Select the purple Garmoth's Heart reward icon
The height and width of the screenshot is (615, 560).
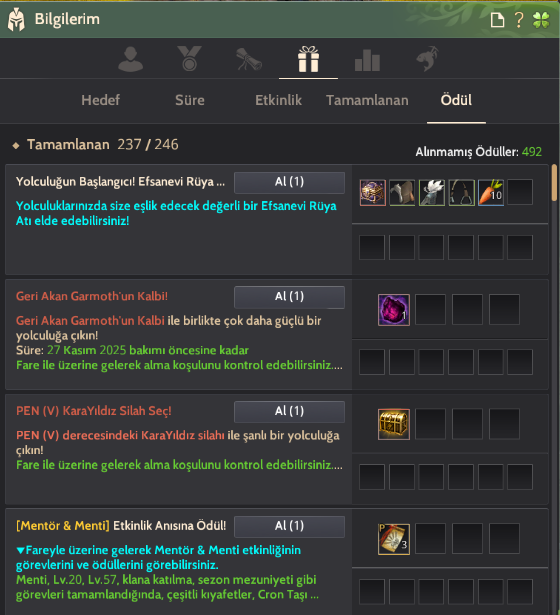coord(394,310)
